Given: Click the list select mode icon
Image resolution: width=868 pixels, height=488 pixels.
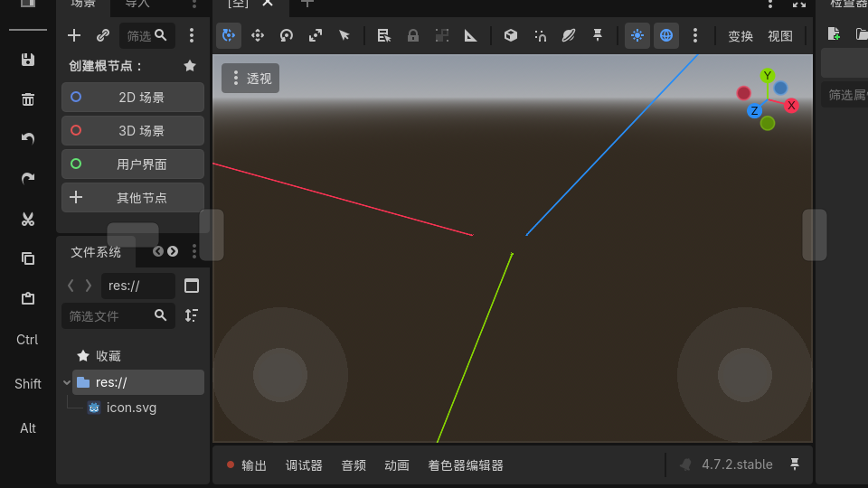Looking at the screenshot, I should [383, 35].
